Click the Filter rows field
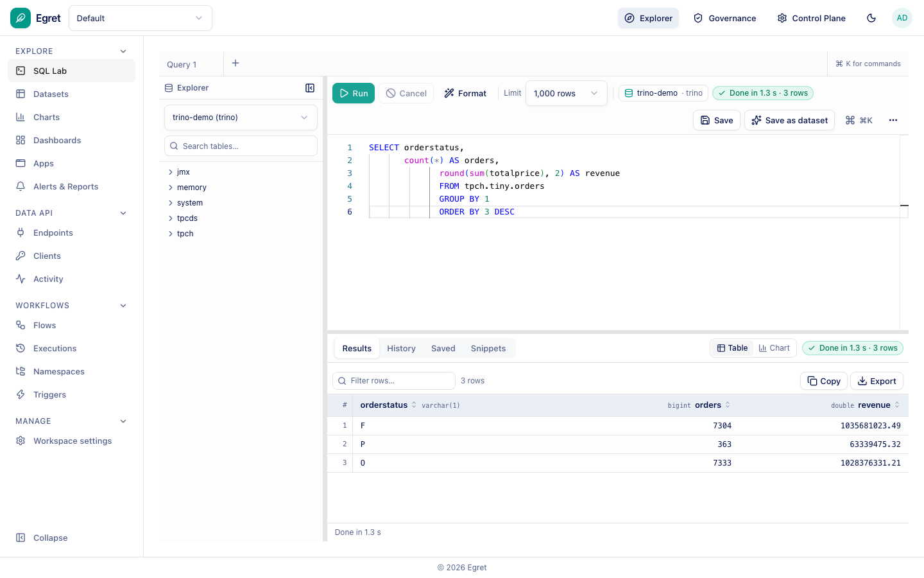 point(393,381)
